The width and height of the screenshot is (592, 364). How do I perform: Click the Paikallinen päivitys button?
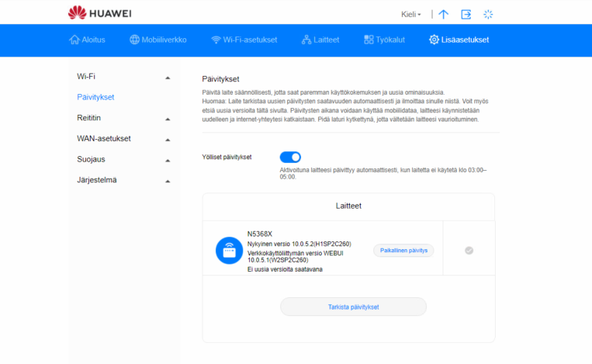[404, 251]
